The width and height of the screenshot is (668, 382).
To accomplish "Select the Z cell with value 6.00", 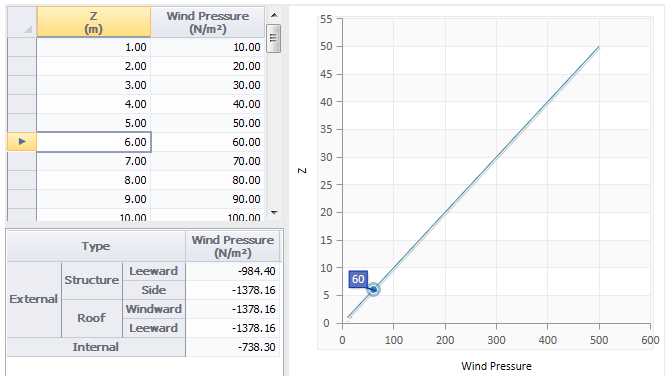I will click(94, 142).
